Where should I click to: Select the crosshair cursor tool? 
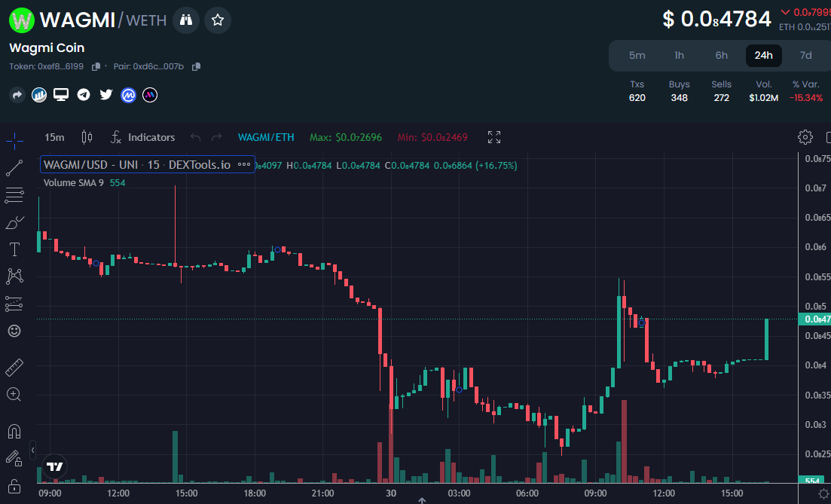pyautogui.click(x=14, y=140)
